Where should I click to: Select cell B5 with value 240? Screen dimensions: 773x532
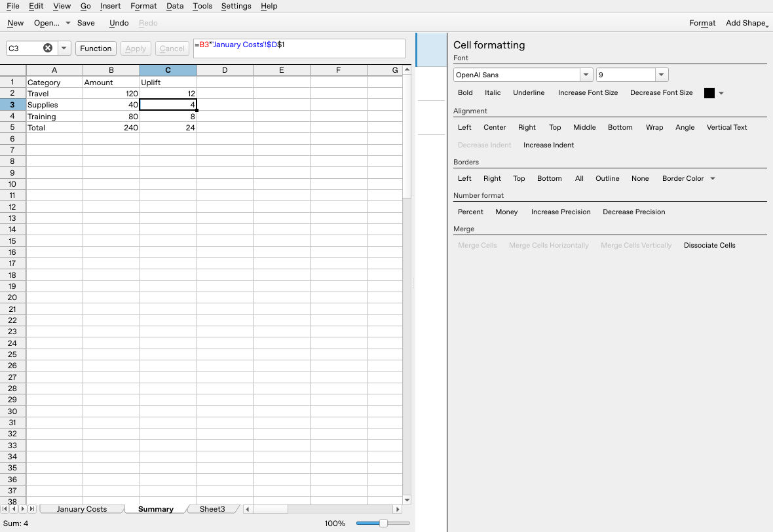point(111,127)
